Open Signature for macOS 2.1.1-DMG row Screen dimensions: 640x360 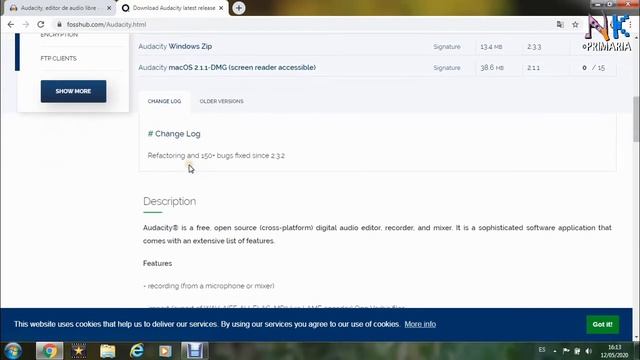[447, 68]
